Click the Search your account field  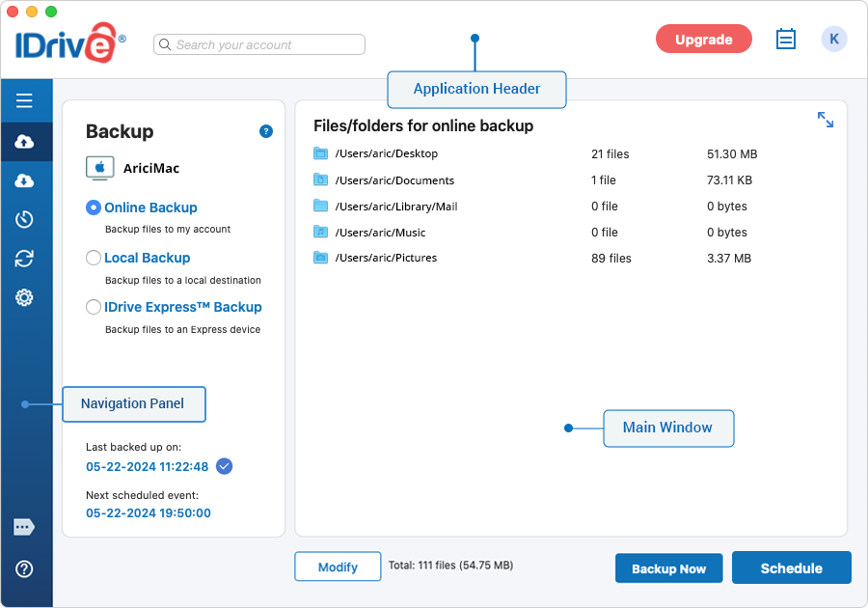tap(259, 44)
